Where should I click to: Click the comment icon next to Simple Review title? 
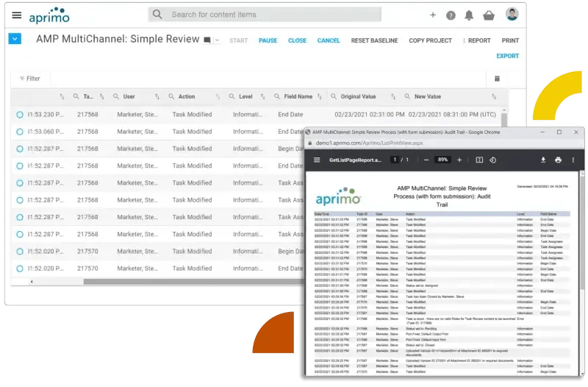tap(207, 40)
